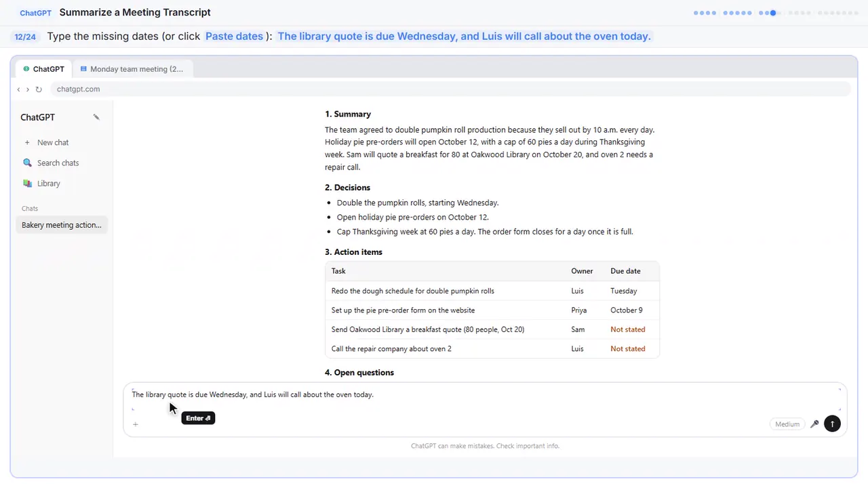Click the lesson progress dots indicator
The image size is (868, 488).
(776, 13)
